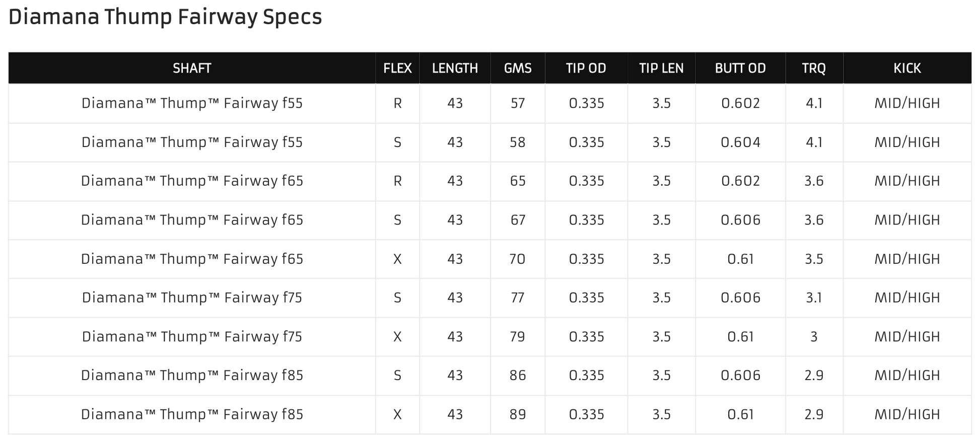The width and height of the screenshot is (980, 441).
Task: Select the f85 X shaft name
Action: 192,414
